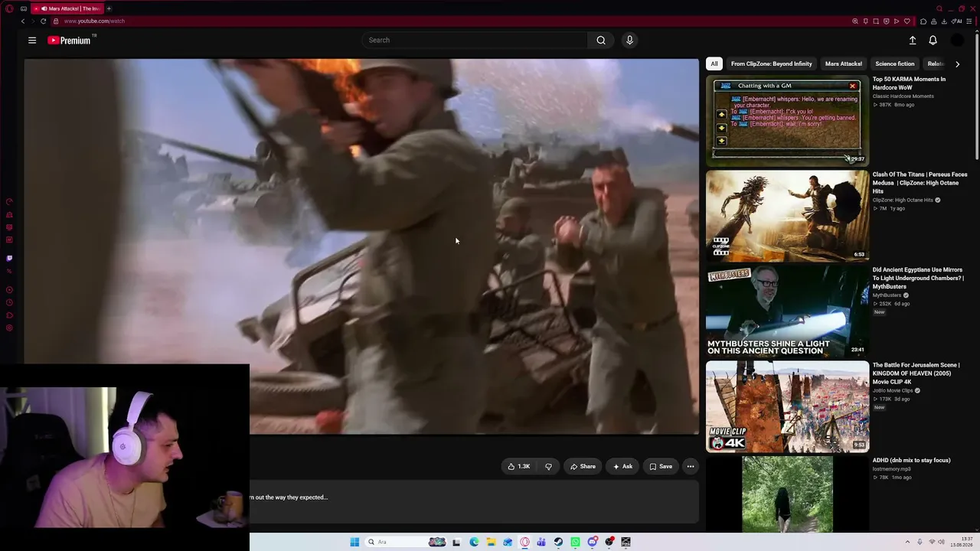Image resolution: width=980 pixels, height=551 pixels.
Task: Click the pin icon in address bar
Action: pos(866,21)
